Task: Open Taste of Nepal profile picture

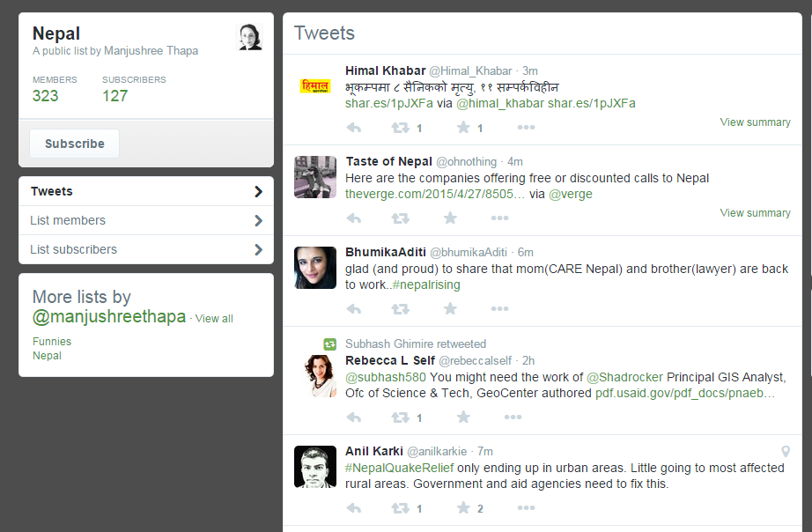Action: 315,177
